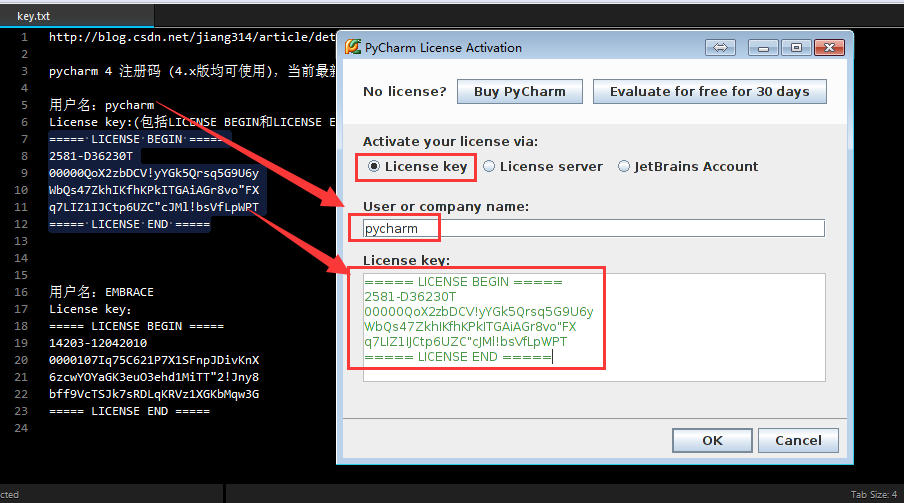The width and height of the screenshot is (904, 503).
Task: Click Evaluate for free for 30 days
Action: tap(709, 92)
